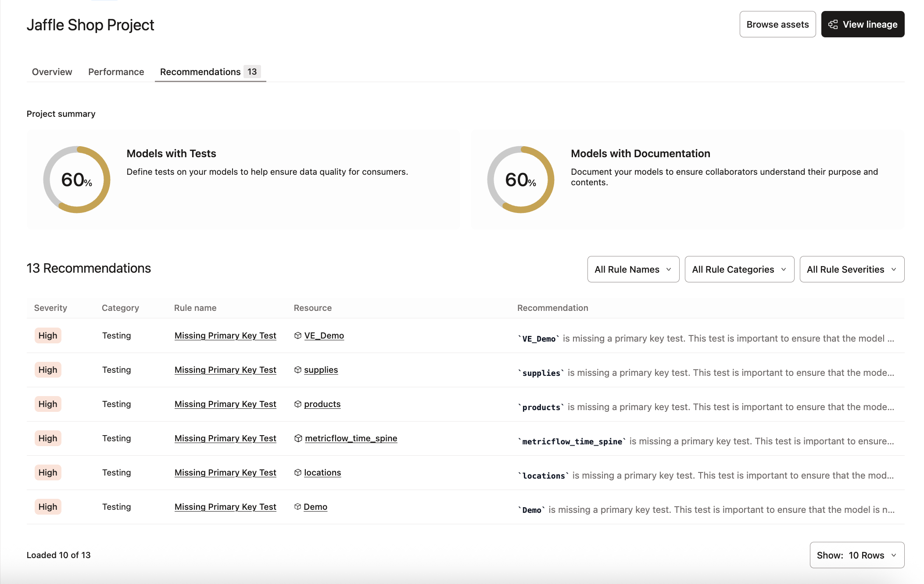Change the Show 10 Rows setting

tap(856, 555)
